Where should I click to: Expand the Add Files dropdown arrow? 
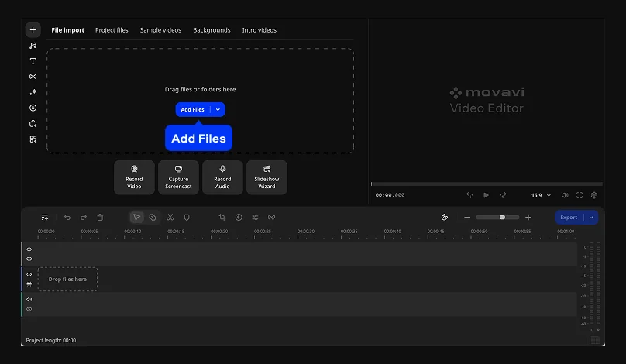[218, 110]
